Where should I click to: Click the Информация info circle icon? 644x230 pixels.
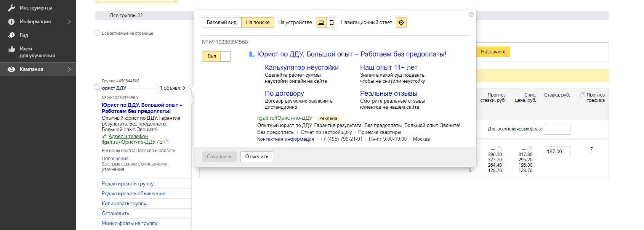(x=11, y=22)
